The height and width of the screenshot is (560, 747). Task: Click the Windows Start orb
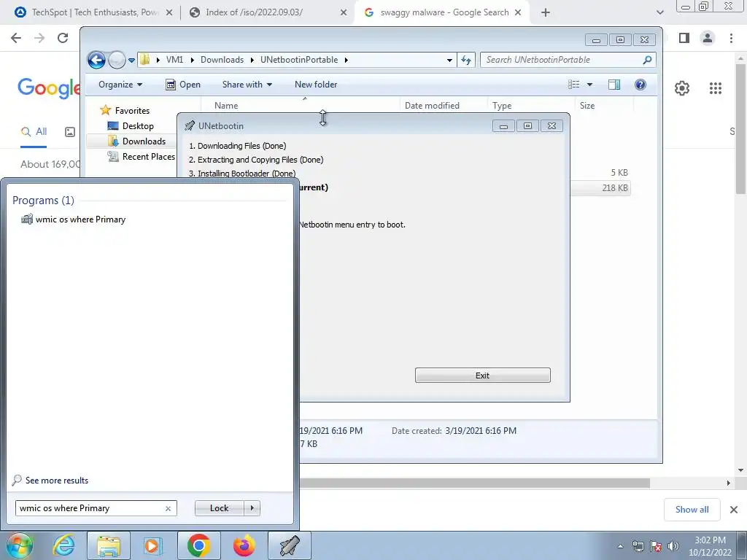point(20,545)
